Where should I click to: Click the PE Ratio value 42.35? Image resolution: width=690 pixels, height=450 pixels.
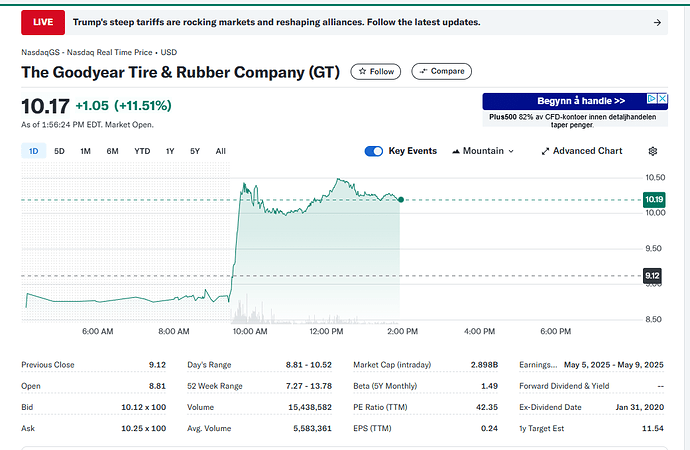[x=487, y=407]
